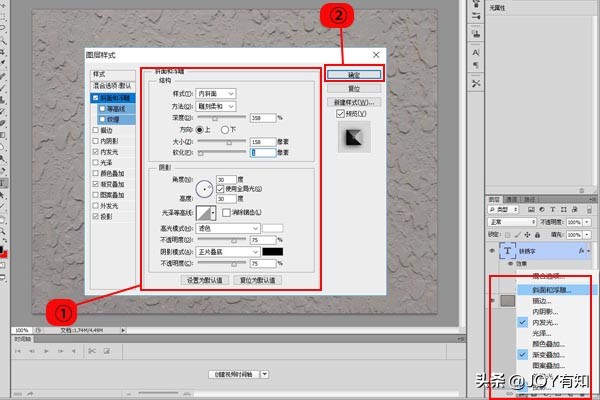Open dropdown arrow beside 创建视频时间轴
The height and width of the screenshot is (400, 600).
(x=265, y=374)
